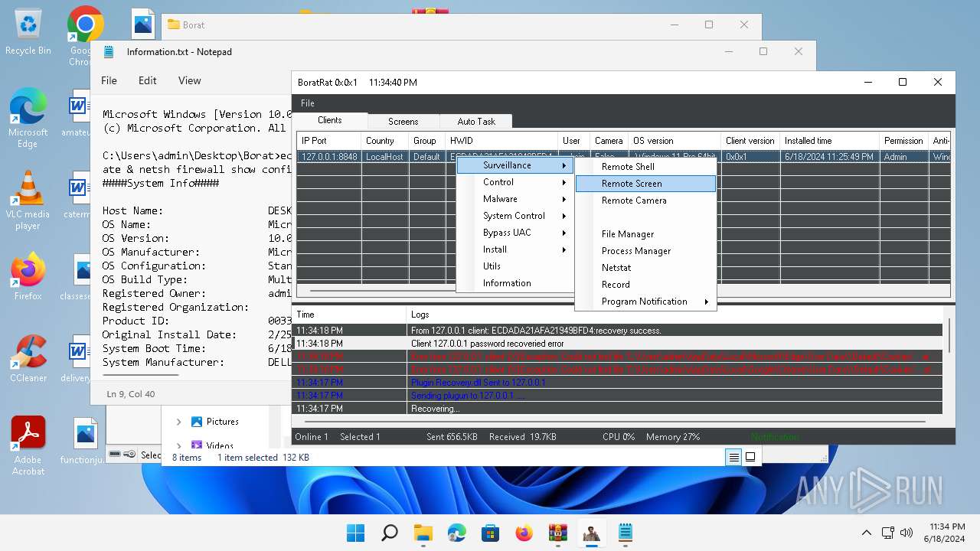Switch to WinRAR in taskbar
This screenshot has height=551, width=980.
[557, 533]
